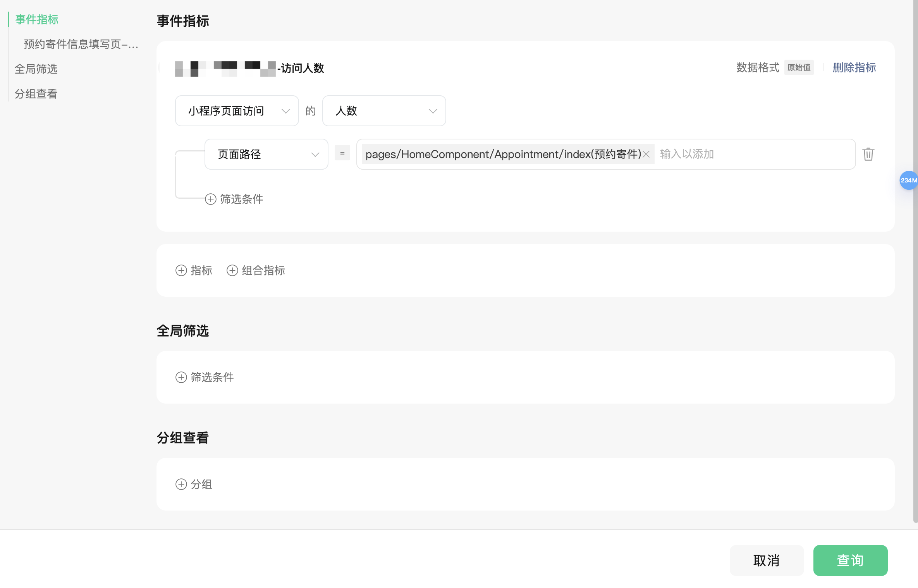The image size is (918, 588).
Task: Click the plus icon next to 分组
Action: tap(181, 484)
